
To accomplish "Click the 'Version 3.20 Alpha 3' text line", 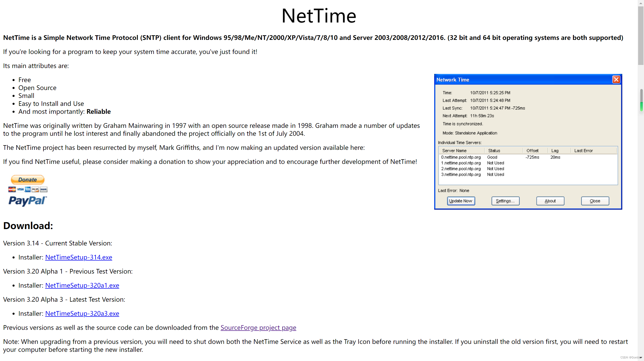I will [64, 299].
